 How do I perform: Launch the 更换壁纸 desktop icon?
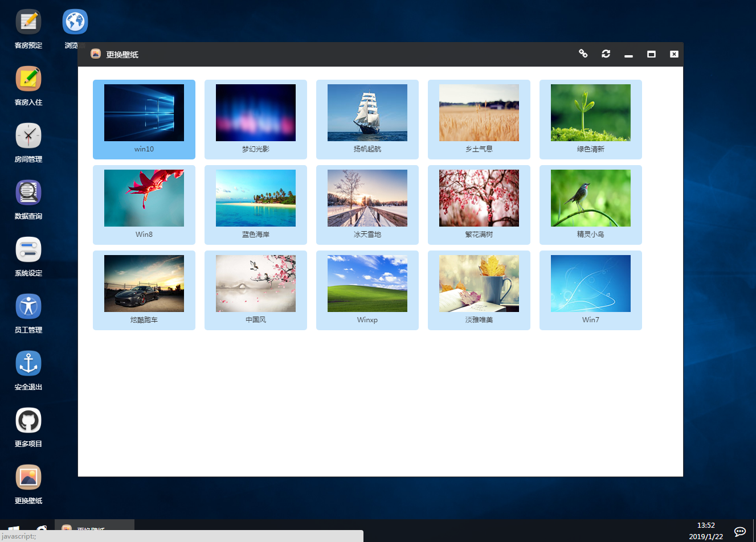tap(28, 477)
